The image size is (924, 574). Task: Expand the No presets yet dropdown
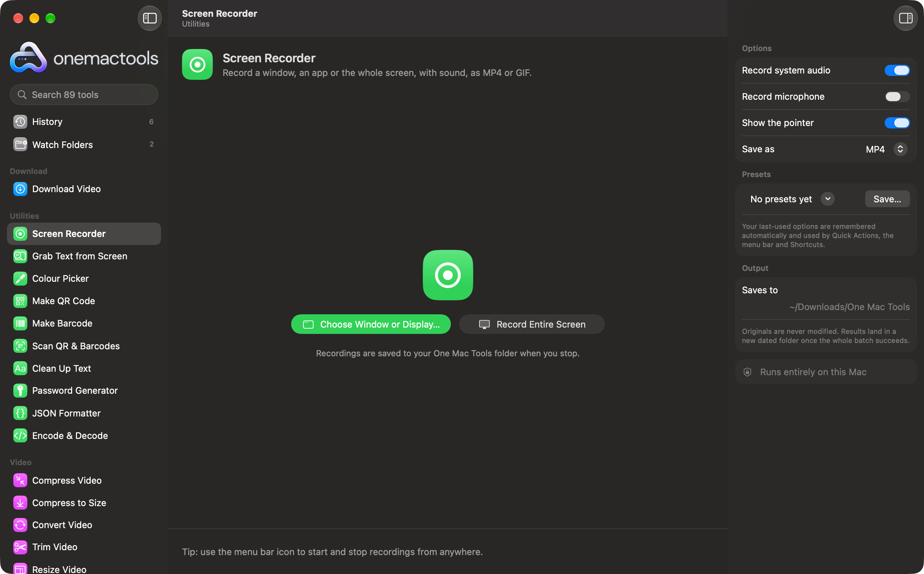pos(792,199)
